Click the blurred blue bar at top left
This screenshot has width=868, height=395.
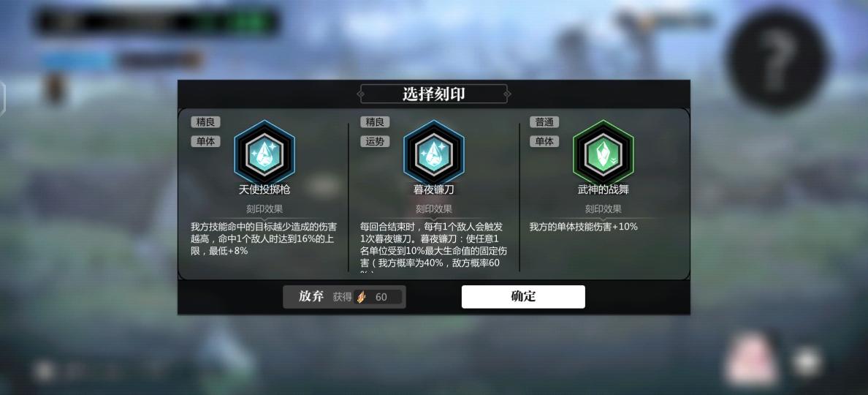tap(77, 60)
